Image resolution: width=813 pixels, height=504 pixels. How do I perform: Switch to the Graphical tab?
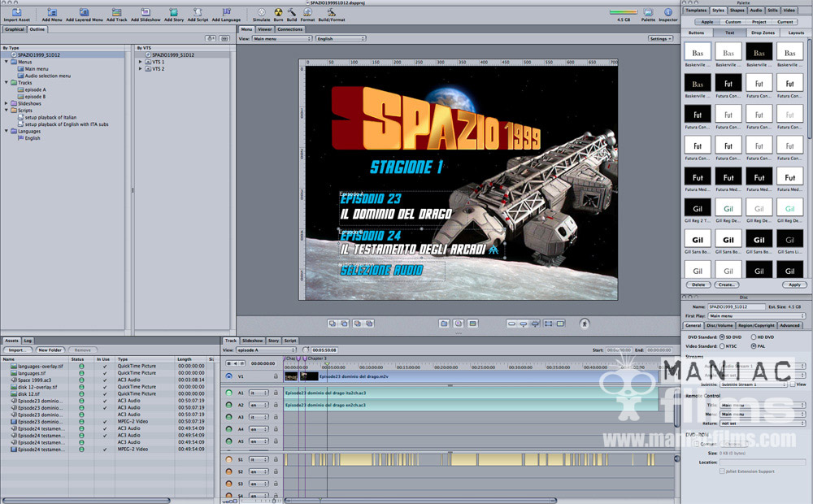point(15,29)
